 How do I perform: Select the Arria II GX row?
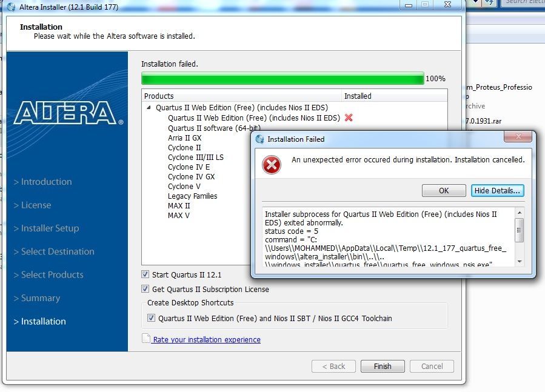coord(184,138)
